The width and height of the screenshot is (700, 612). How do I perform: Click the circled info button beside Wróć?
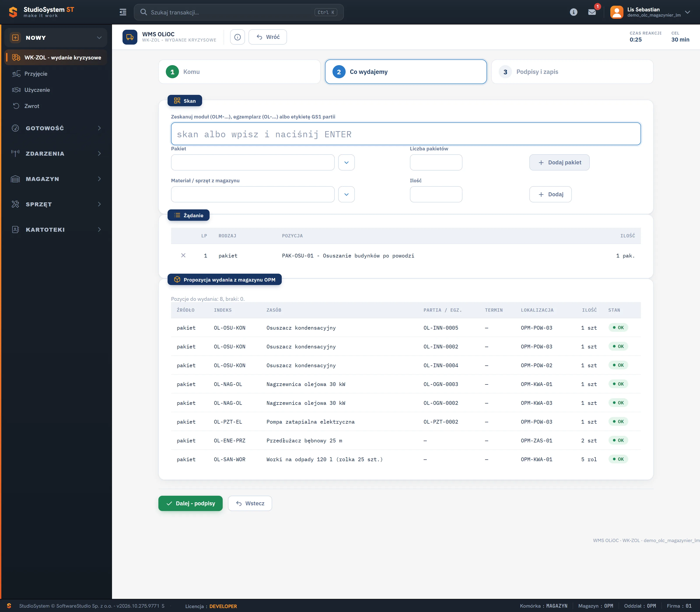[x=238, y=37]
